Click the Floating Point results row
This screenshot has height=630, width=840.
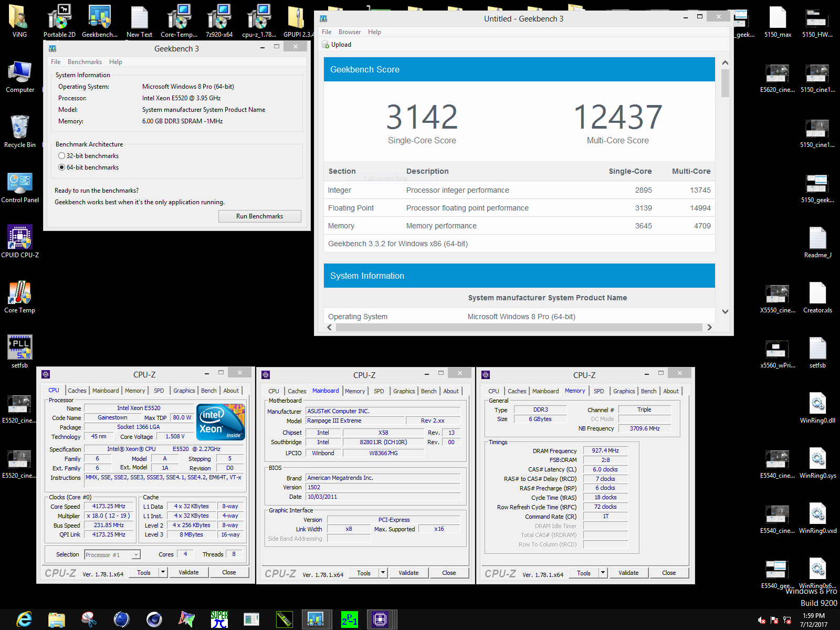click(x=519, y=208)
